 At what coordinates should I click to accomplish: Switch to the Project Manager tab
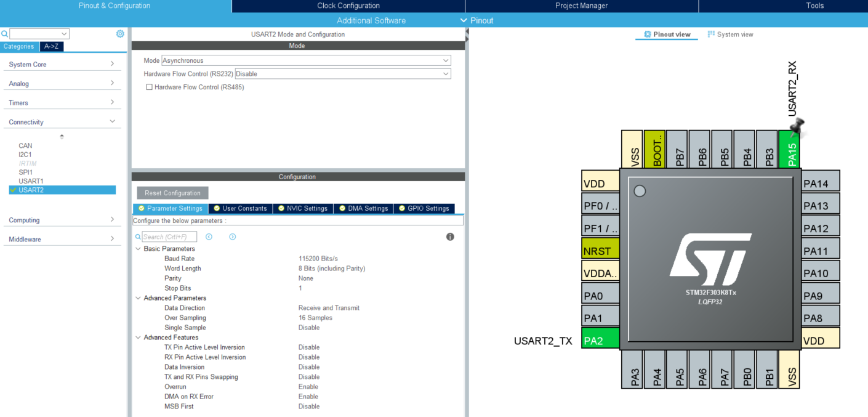pyautogui.click(x=582, y=6)
